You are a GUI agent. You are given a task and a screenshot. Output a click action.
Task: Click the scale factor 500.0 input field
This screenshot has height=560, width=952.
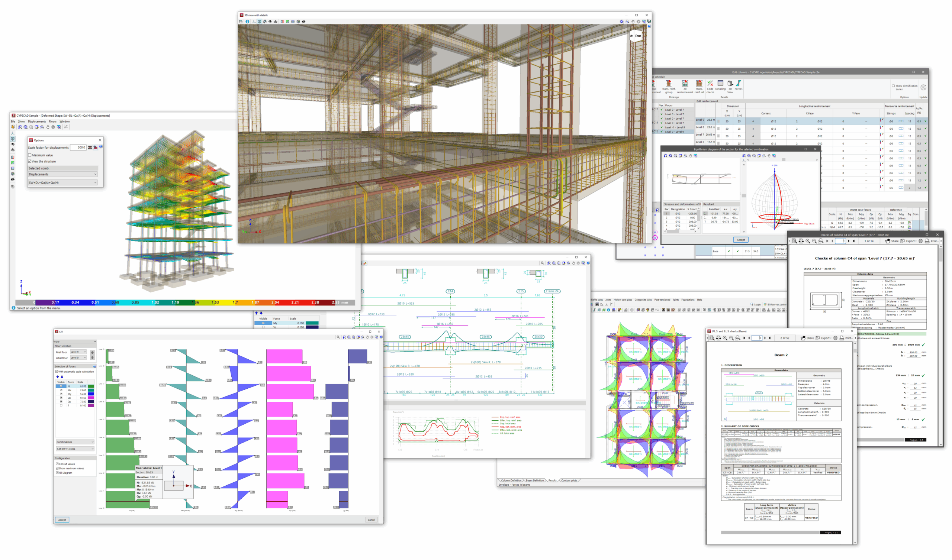pos(78,148)
